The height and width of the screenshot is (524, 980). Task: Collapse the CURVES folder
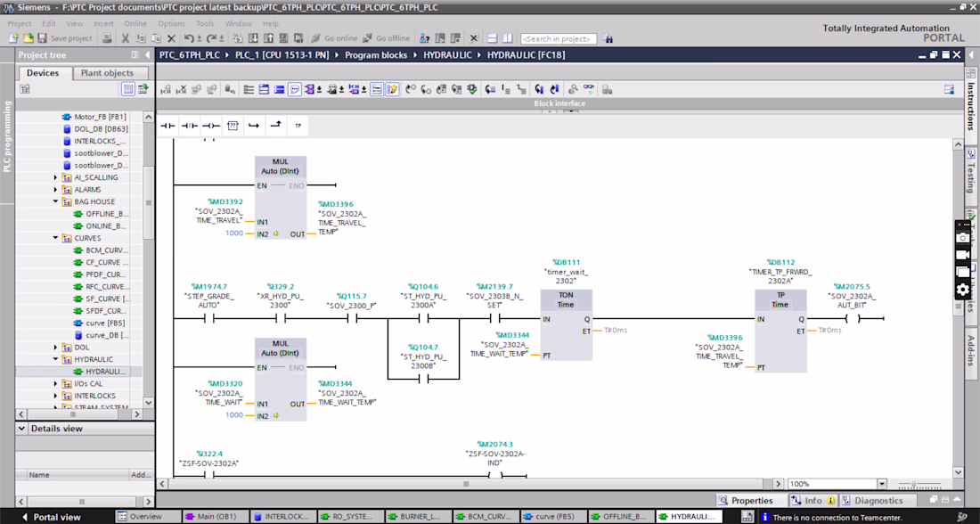[55, 238]
